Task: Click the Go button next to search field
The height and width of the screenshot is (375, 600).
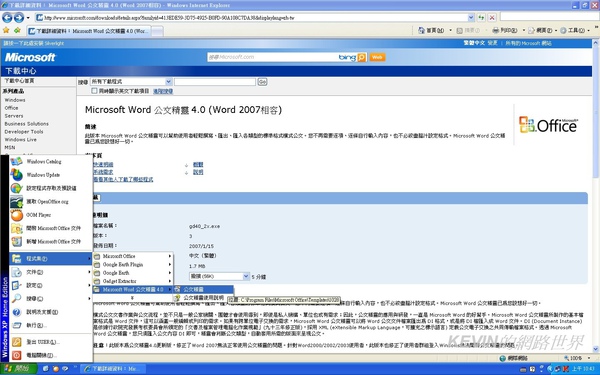Action: (262, 82)
